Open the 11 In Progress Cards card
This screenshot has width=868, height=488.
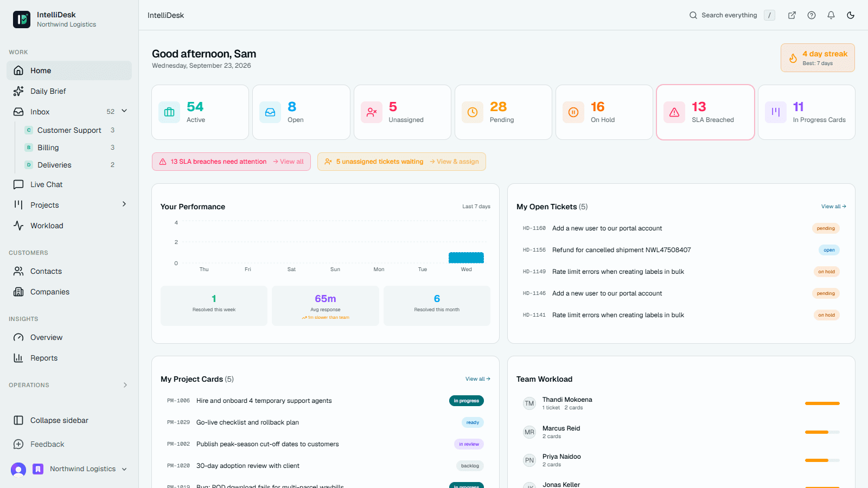coord(807,112)
